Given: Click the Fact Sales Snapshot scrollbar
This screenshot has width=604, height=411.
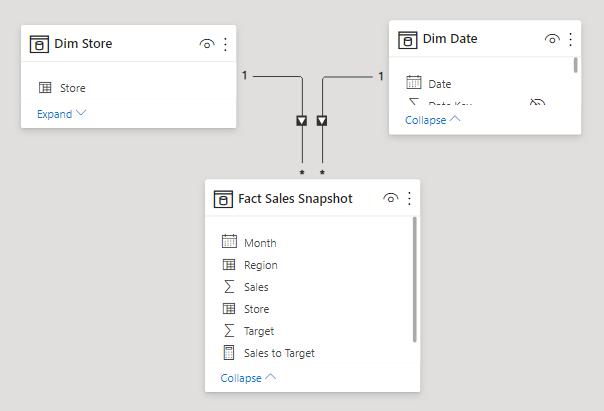Looking at the screenshot, I should click(x=414, y=280).
